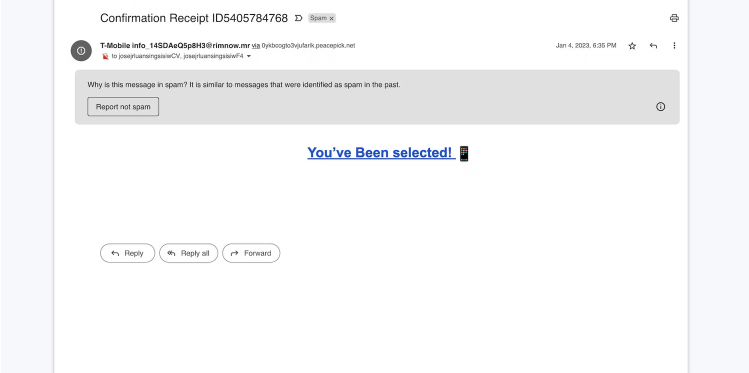Image resolution: width=749 pixels, height=373 pixels.
Task: Toggle the importance marker beside the subject
Action: 299,18
